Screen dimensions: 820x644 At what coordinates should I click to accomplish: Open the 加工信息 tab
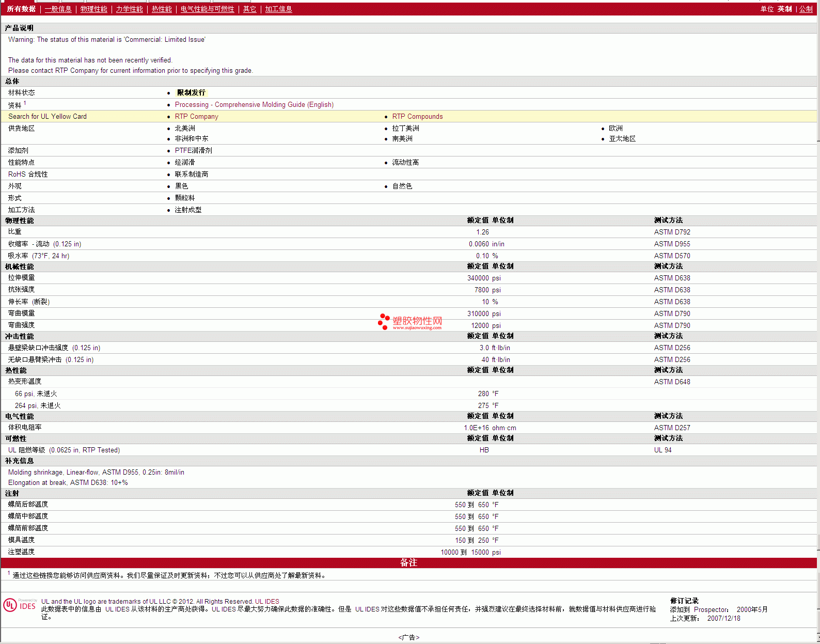click(x=278, y=9)
